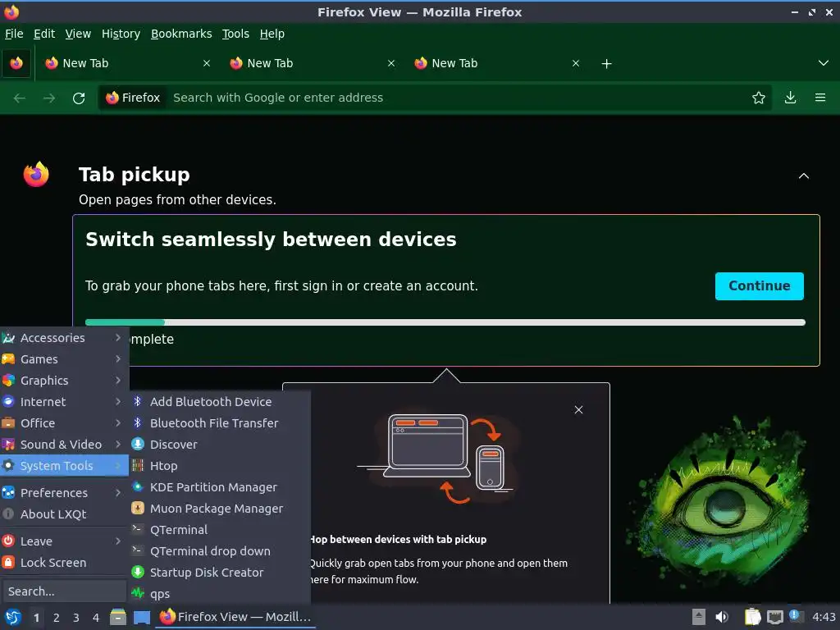Launch Bluetooth File Transfer
This screenshot has width=840, height=630.
coord(220,423)
